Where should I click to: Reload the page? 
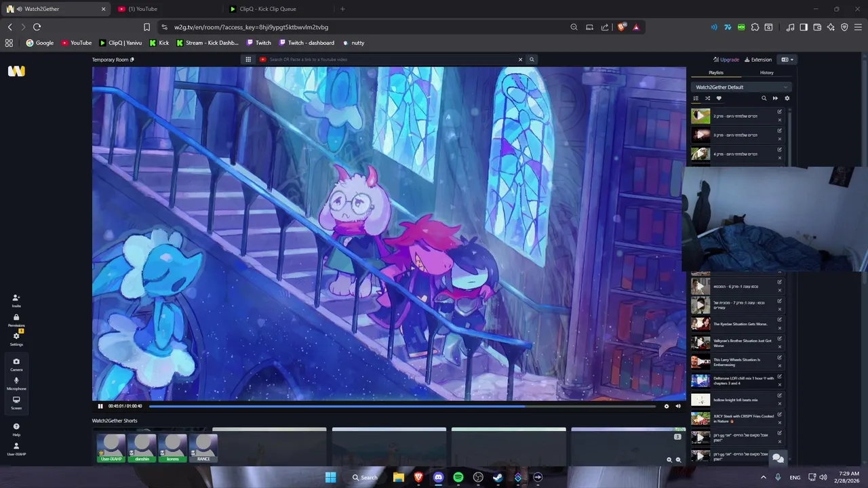click(x=37, y=27)
